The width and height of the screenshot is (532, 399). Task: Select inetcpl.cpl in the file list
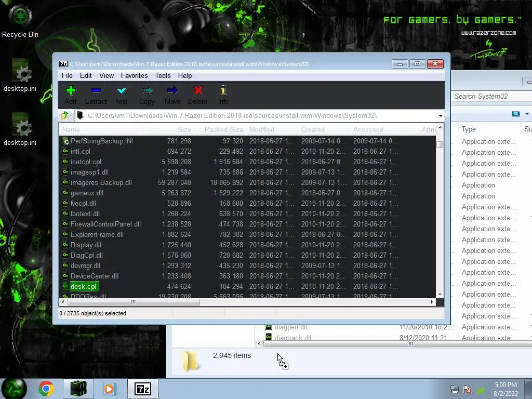pyautogui.click(x=86, y=162)
